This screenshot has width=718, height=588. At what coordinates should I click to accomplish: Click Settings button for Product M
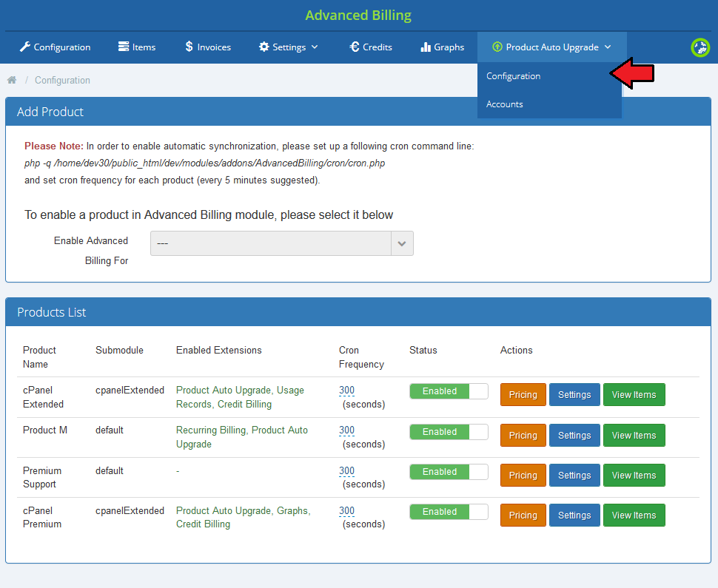pos(574,435)
